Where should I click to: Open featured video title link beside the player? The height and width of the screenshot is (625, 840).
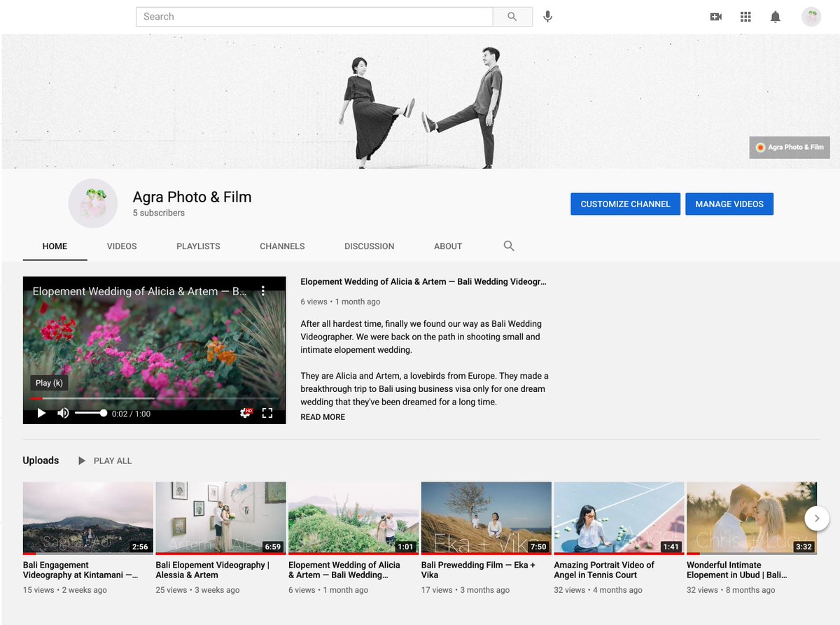pos(423,281)
